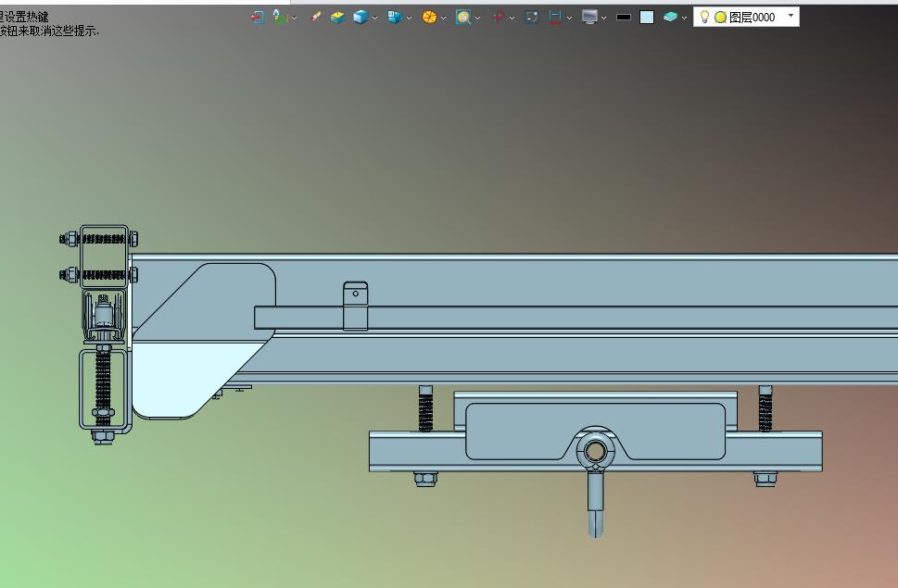898x588 pixels.
Task: Expand the arrow beside the orange wheel icon
Action: pos(444,18)
